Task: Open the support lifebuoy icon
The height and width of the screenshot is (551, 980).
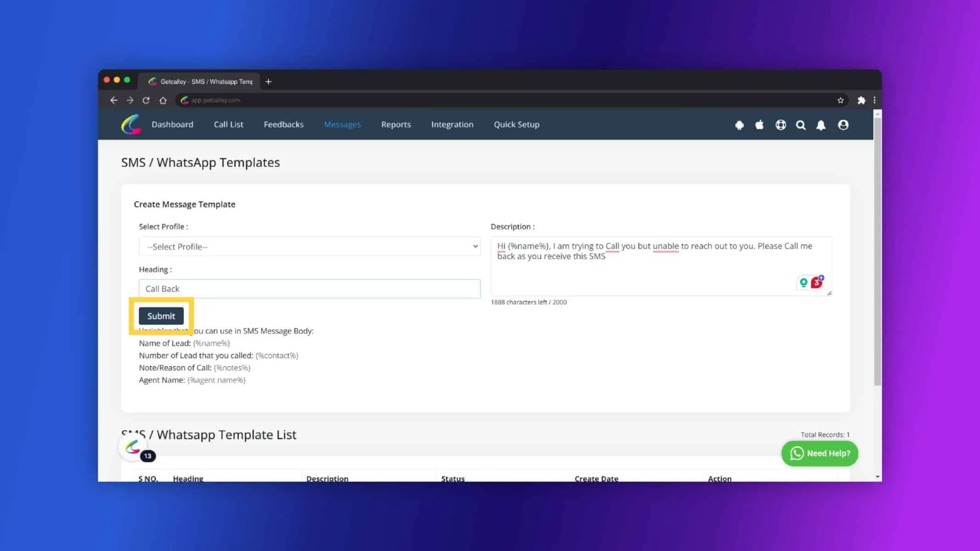Action: 781,125
